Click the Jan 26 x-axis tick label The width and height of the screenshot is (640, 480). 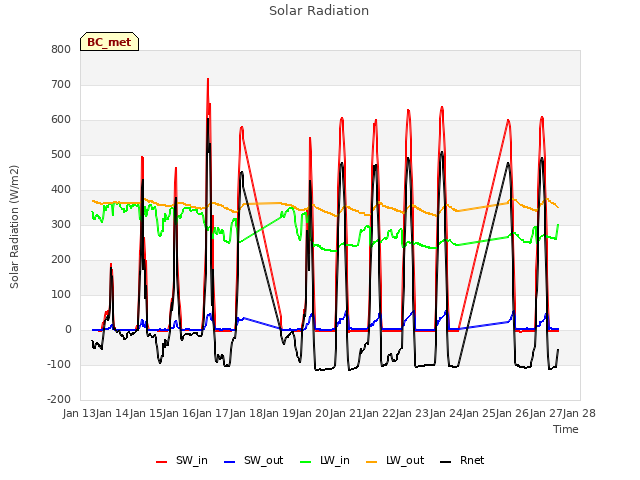click(512, 413)
